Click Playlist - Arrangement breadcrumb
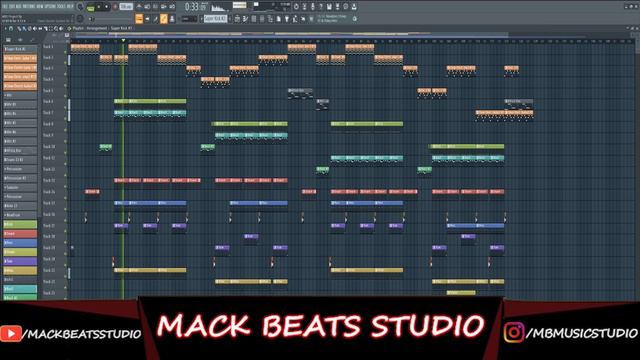This screenshot has width=640, height=360. [x=90, y=29]
